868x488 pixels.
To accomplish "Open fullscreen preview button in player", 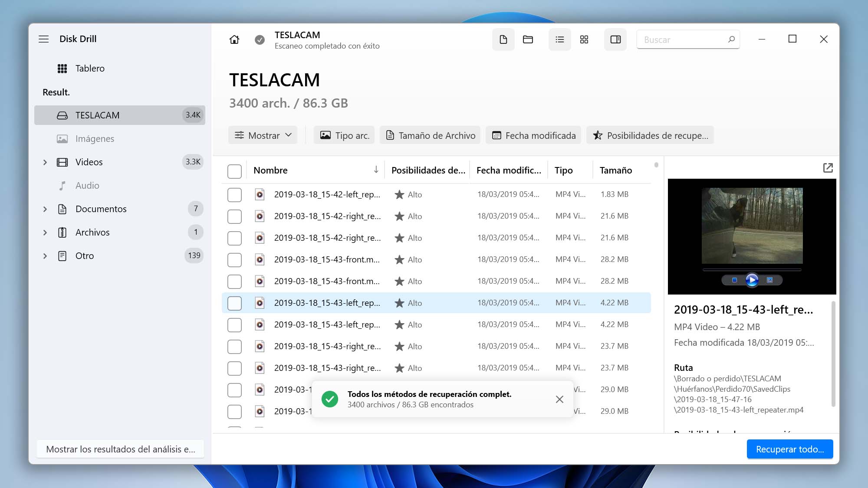I will pos(770,280).
